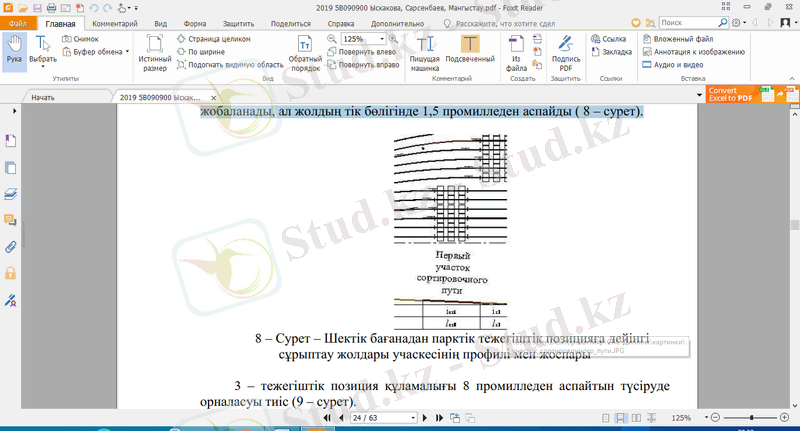
Task: Go to next page button
Action: pyautogui.click(x=424, y=418)
